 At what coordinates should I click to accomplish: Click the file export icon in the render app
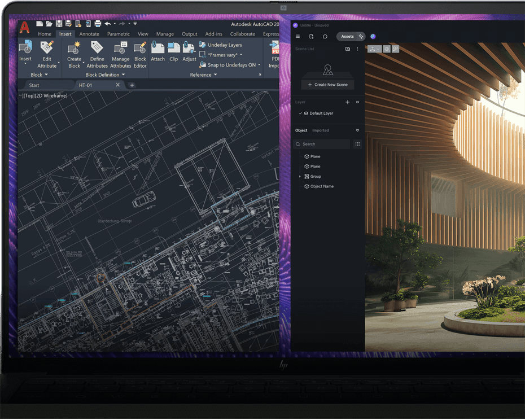(x=311, y=36)
